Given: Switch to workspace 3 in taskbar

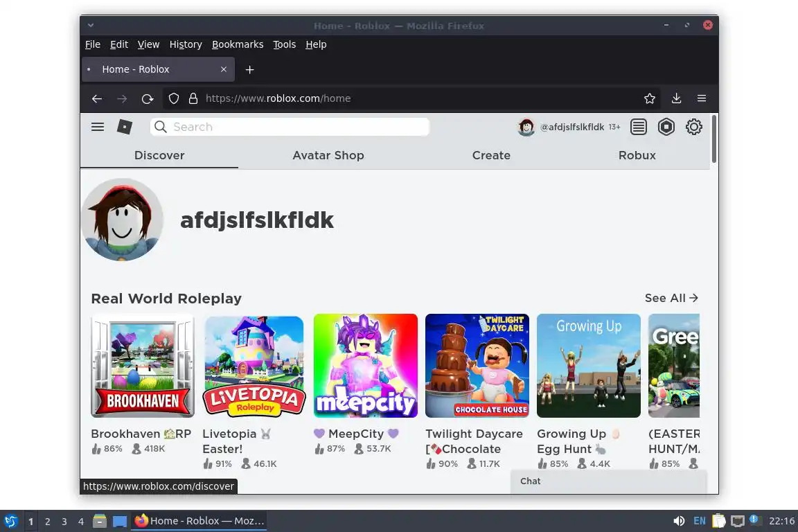Looking at the screenshot, I should coord(64,522).
